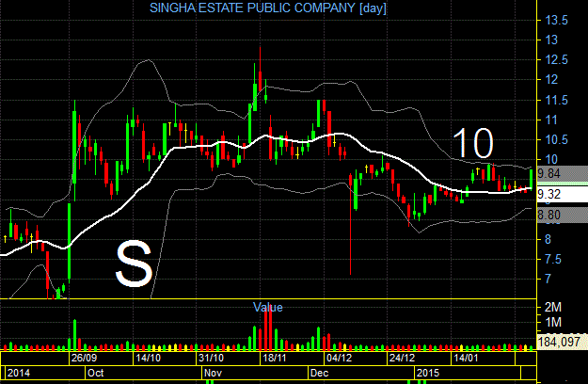Click the 2M volume axis label
Screen dimensions: 588x384
click(x=553, y=308)
